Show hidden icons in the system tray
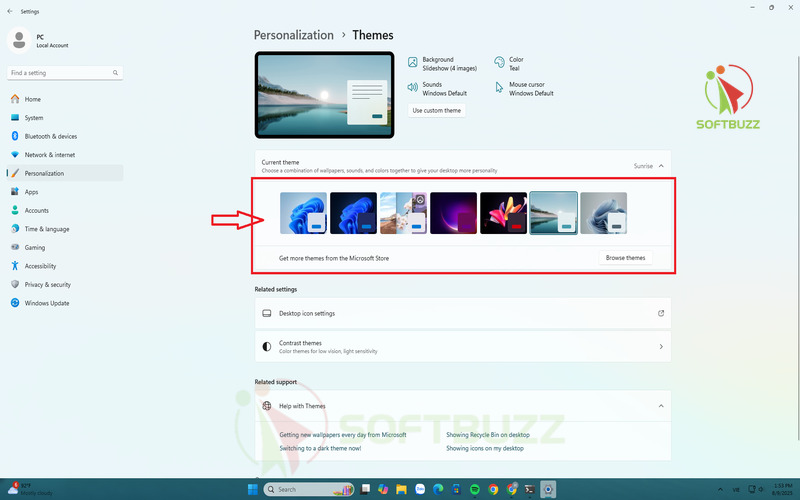 coord(720,489)
